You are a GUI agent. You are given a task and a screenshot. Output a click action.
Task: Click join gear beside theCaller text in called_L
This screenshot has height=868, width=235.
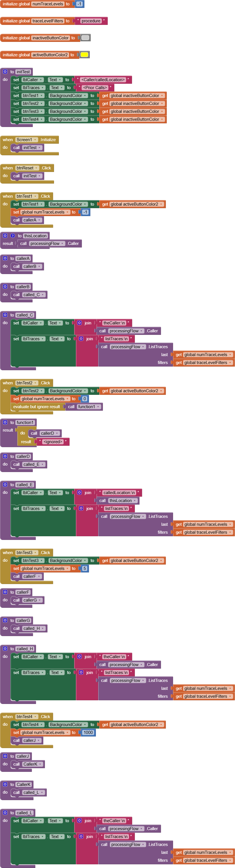click(79, 821)
